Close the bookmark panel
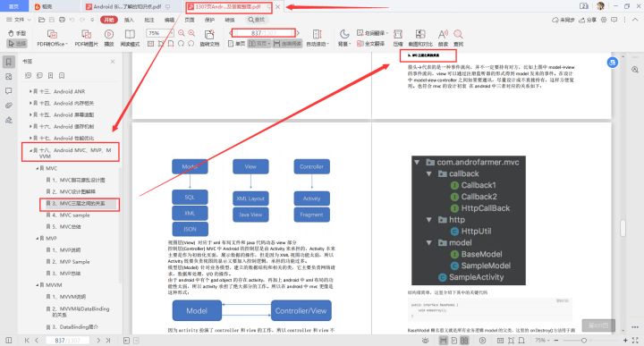Viewport: 644px width, 346px height. coord(113,62)
